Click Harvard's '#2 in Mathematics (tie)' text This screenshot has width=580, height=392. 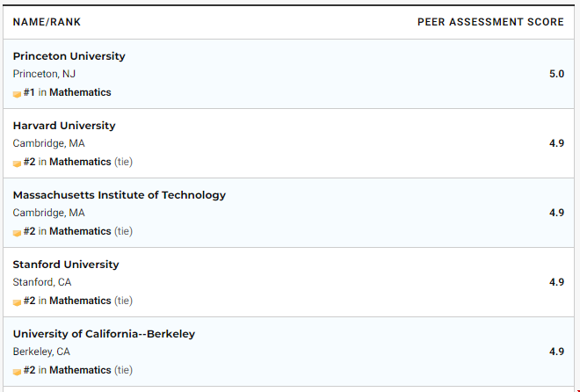point(78,162)
